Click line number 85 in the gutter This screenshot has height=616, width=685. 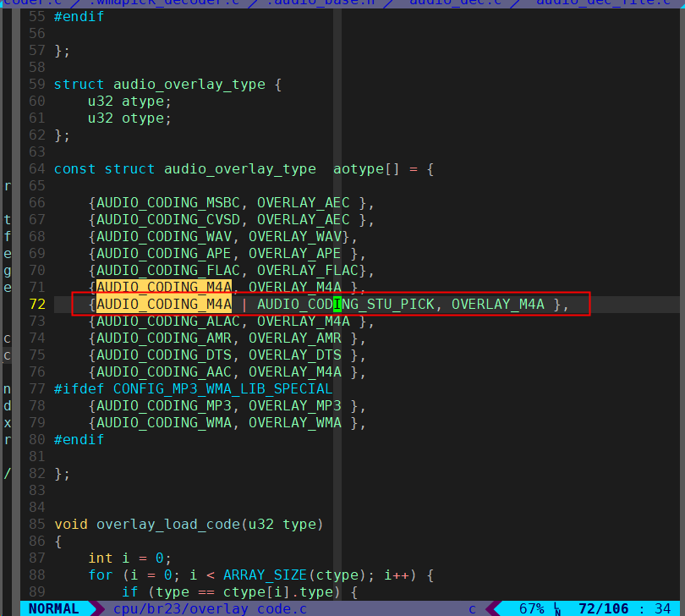pos(37,524)
